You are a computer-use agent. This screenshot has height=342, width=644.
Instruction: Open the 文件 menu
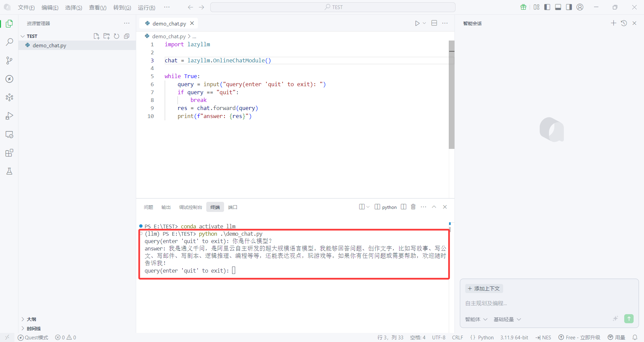tap(26, 7)
